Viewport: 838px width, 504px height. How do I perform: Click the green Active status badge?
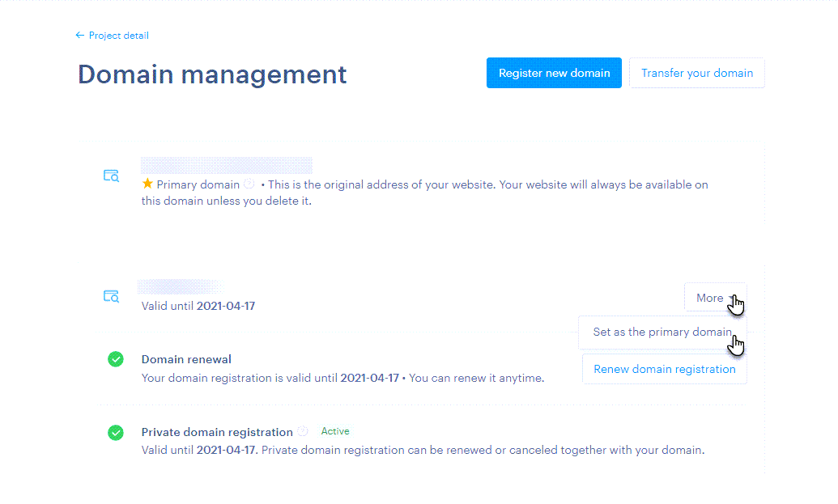[x=335, y=432]
